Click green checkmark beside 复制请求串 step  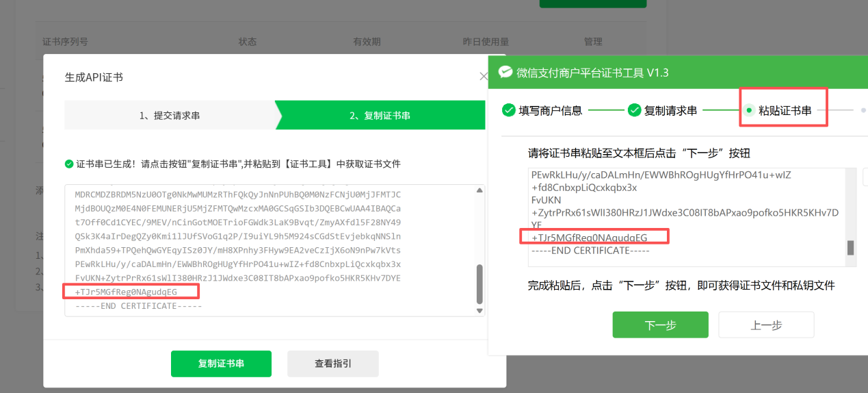pos(634,110)
